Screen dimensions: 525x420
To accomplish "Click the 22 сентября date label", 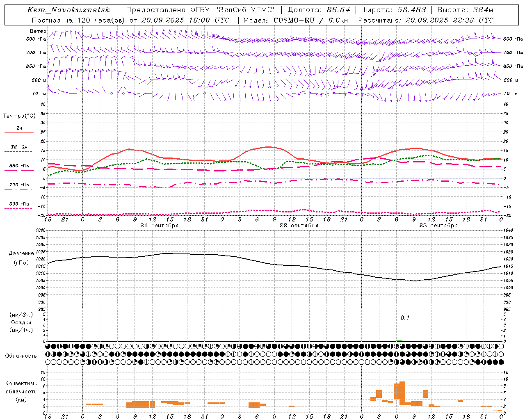I will [x=299, y=226].
